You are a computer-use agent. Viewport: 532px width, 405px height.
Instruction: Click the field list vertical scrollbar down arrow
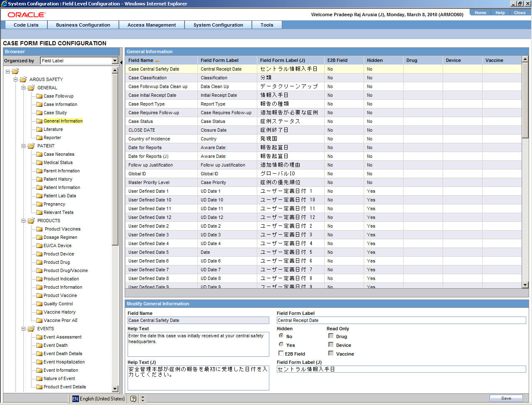tap(525, 285)
